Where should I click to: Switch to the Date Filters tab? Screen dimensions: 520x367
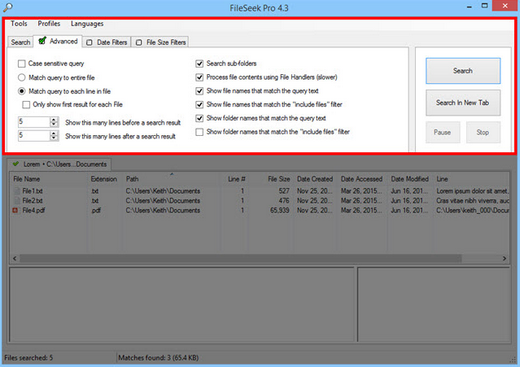[x=107, y=42]
